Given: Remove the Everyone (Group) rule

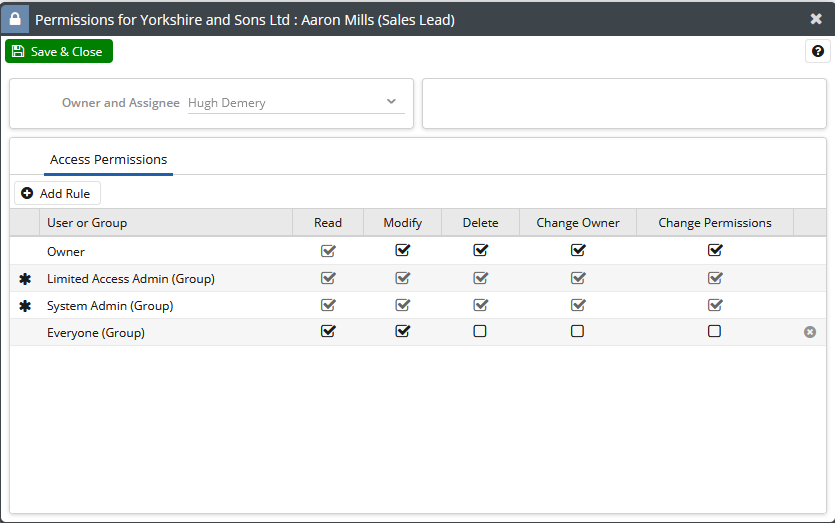Looking at the screenshot, I should pos(810,332).
